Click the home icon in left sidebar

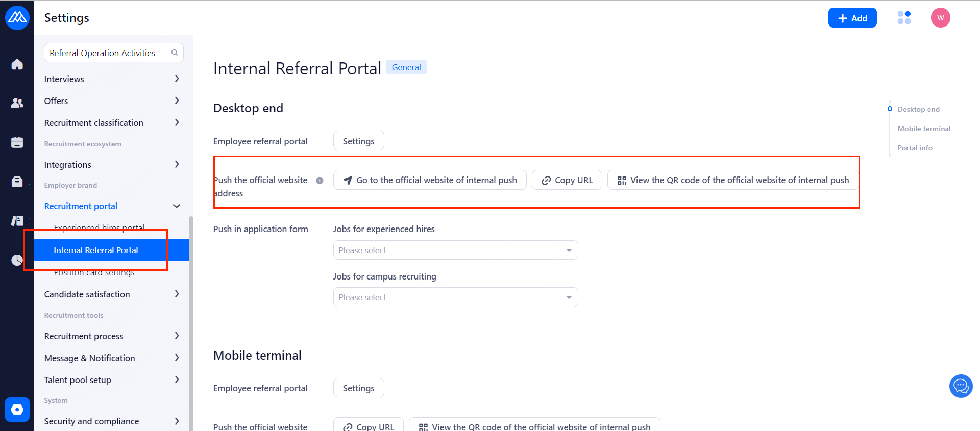(x=17, y=64)
